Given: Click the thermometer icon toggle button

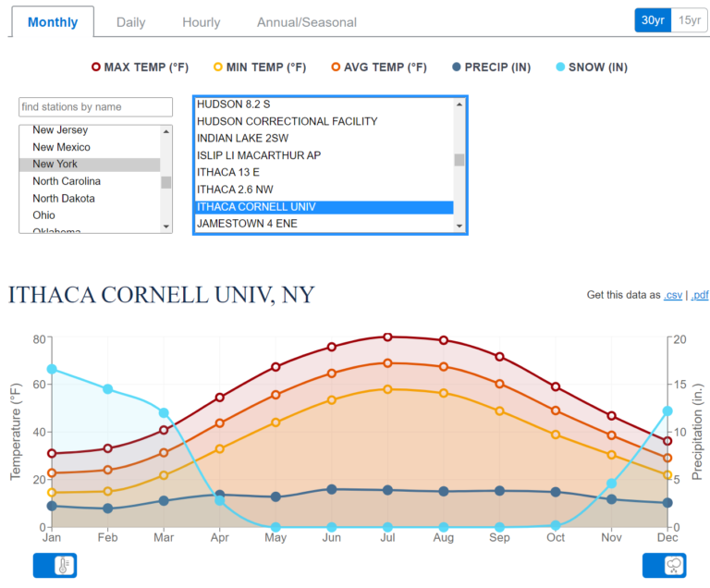Looking at the screenshot, I should tap(55, 566).
